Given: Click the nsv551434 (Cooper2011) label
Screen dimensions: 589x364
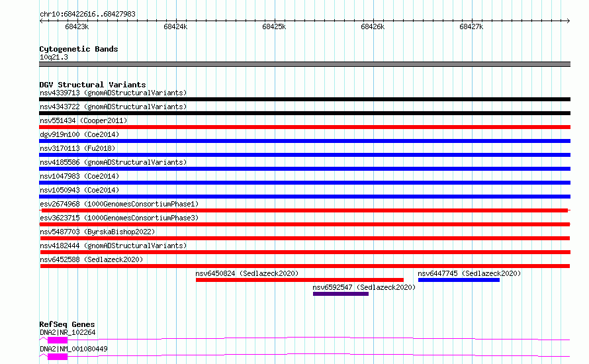Looking at the screenshot, I should click(83, 120).
